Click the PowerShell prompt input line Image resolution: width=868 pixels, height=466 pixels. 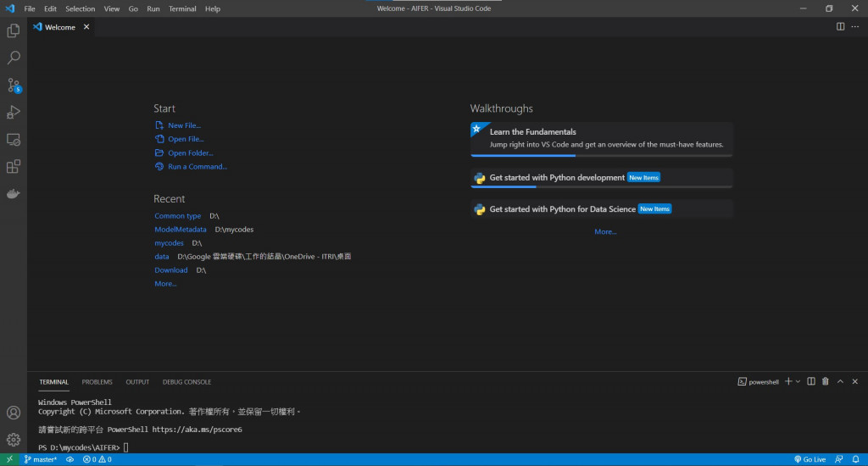83,447
